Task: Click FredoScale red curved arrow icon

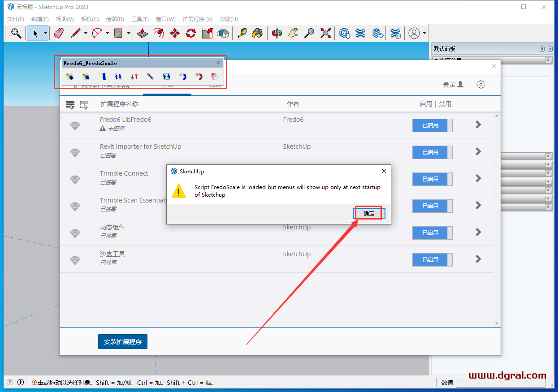Action: pos(199,77)
